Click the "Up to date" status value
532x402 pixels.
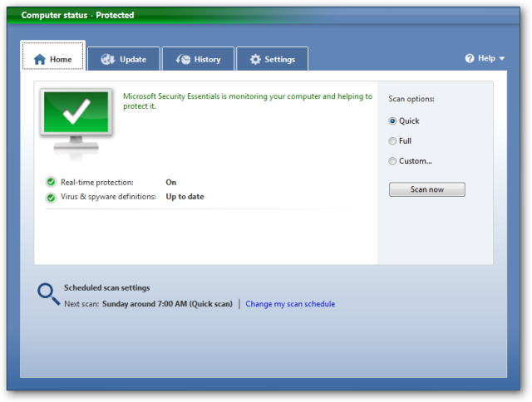(x=185, y=197)
